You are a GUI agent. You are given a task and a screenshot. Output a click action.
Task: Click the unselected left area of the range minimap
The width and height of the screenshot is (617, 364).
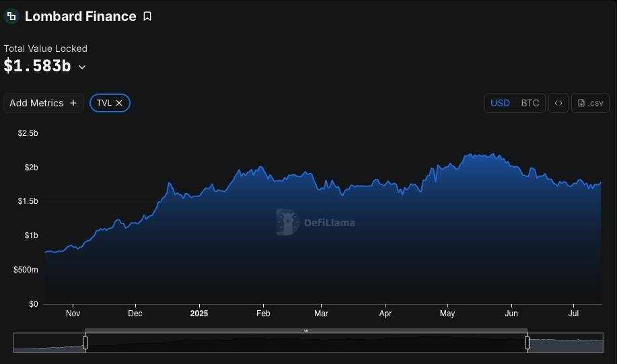48,342
